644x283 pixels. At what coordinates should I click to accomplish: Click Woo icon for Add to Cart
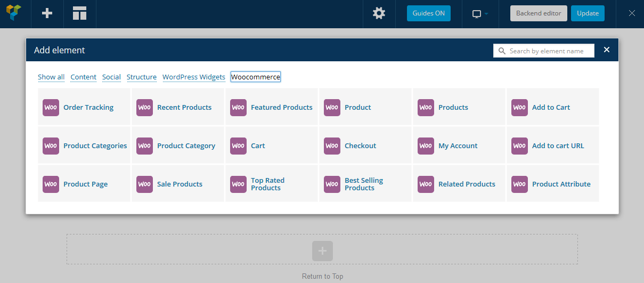pyautogui.click(x=520, y=107)
